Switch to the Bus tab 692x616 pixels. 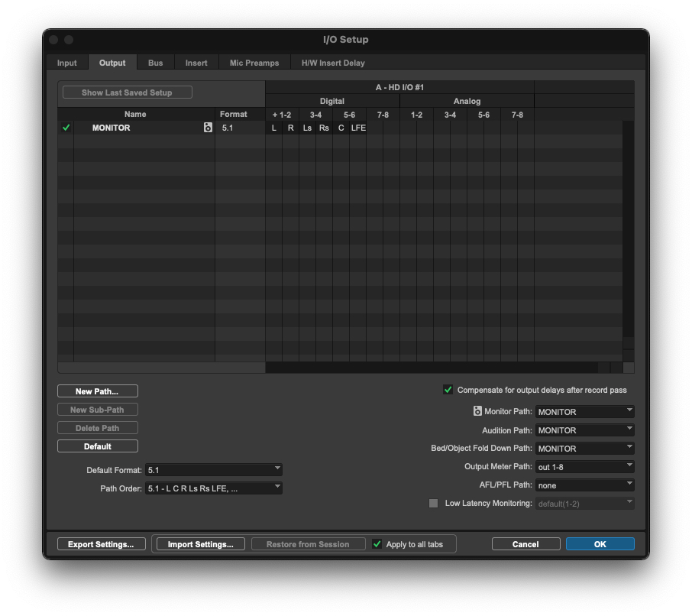pos(155,63)
